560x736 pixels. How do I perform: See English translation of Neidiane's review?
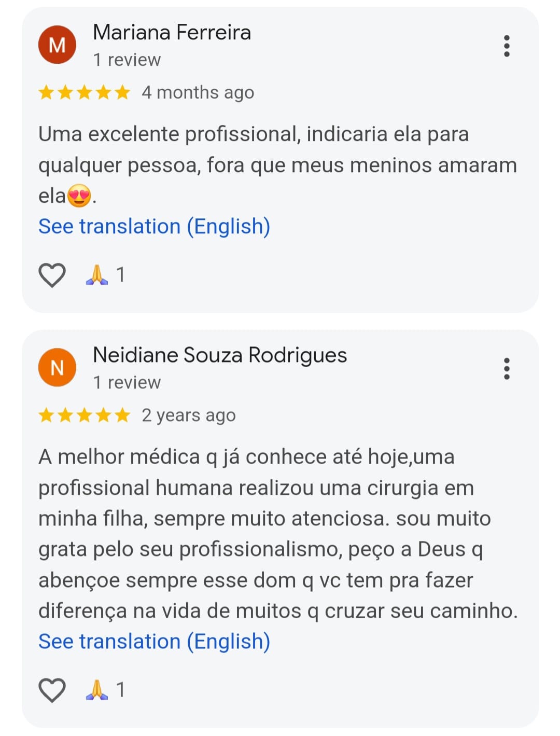pos(154,642)
